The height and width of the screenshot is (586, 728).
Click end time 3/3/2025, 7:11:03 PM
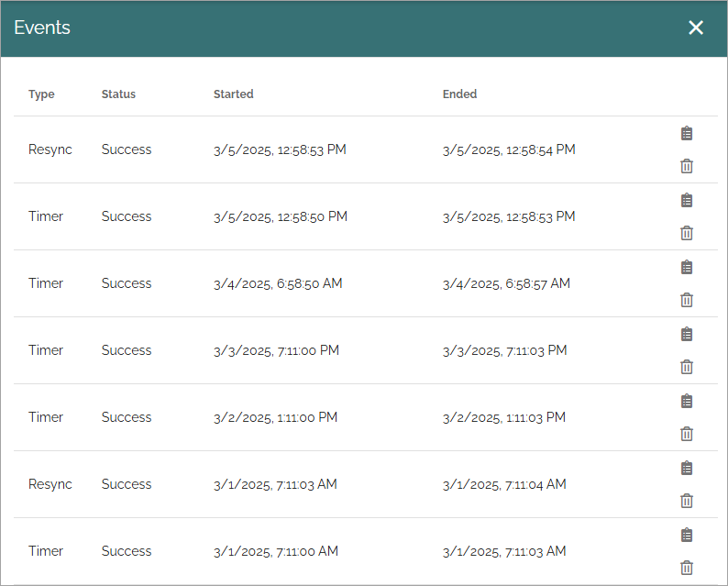(504, 350)
